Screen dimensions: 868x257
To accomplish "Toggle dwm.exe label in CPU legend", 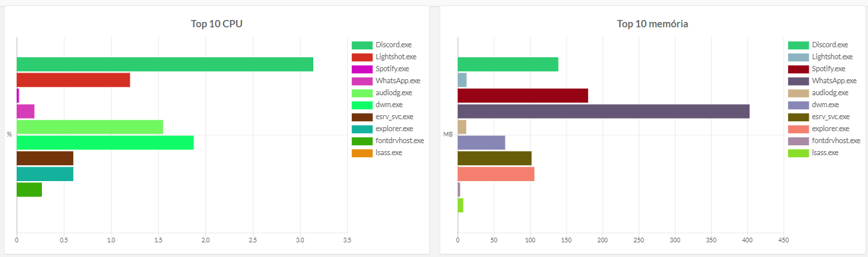I will pos(389,105).
